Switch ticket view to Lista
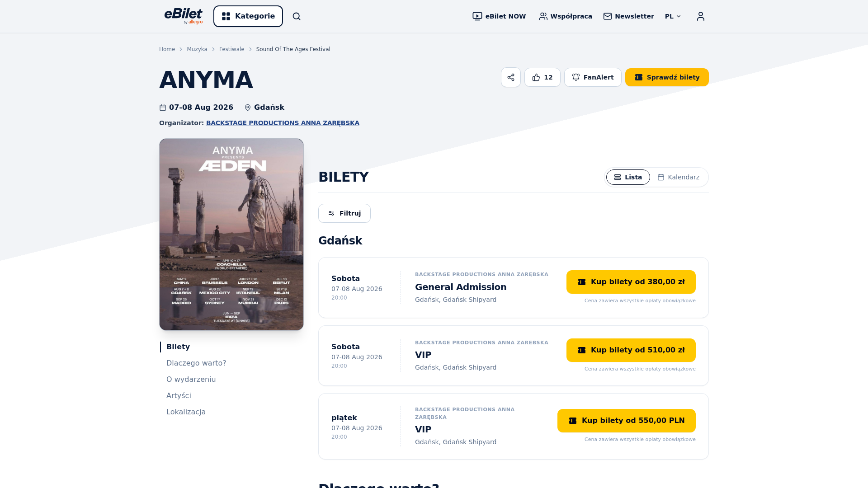Image resolution: width=868 pixels, height=488 pixels. click(628, 177)
